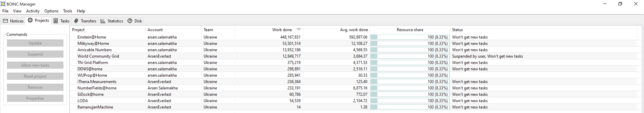Click the Update command button

[35, 43]
